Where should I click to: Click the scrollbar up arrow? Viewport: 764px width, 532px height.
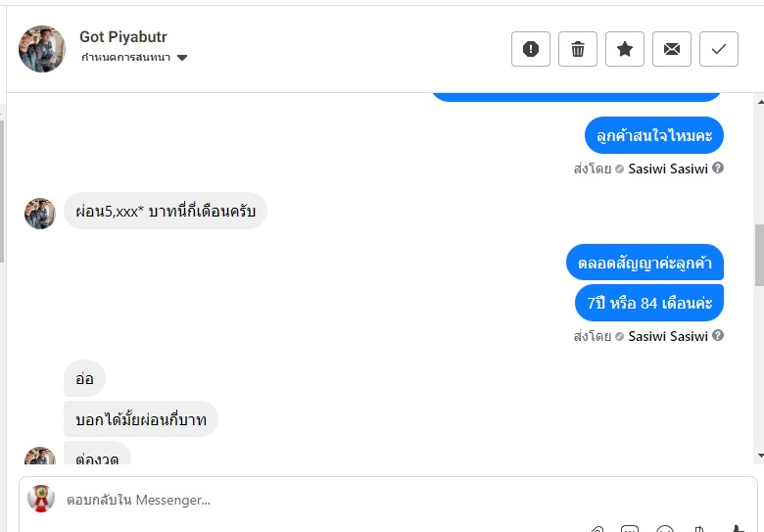point(758,101)
